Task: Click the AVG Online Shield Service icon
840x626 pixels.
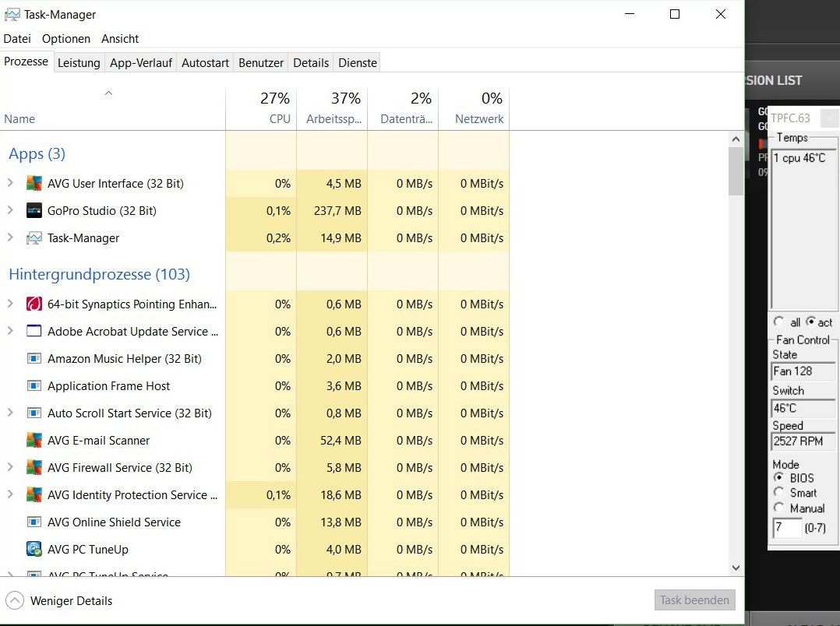Action: click(x=34, y=522)
